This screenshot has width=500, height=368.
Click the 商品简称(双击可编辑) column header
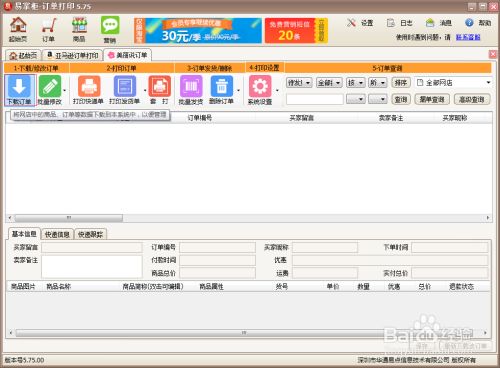coord(153,287)
